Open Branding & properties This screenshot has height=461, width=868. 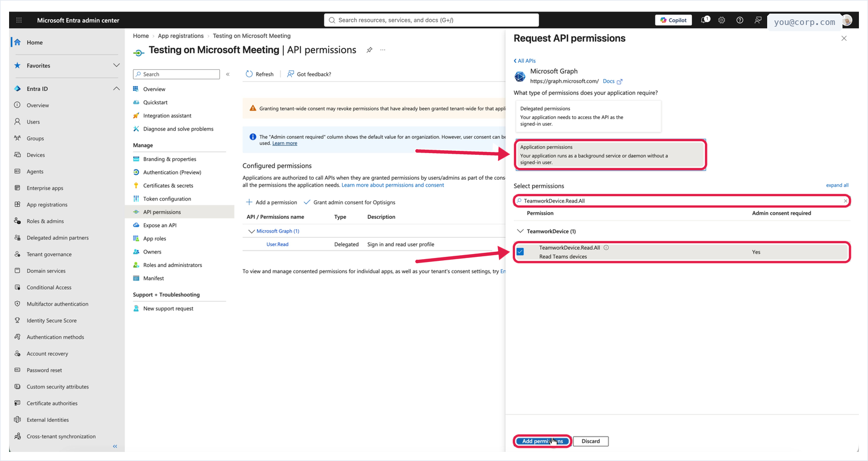(x=169, y=159)
